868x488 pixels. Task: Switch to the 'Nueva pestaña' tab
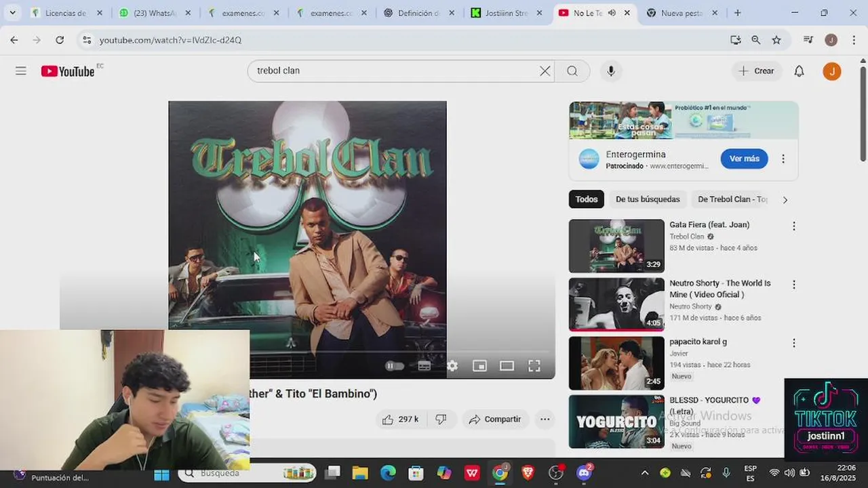tap(682, 13)
